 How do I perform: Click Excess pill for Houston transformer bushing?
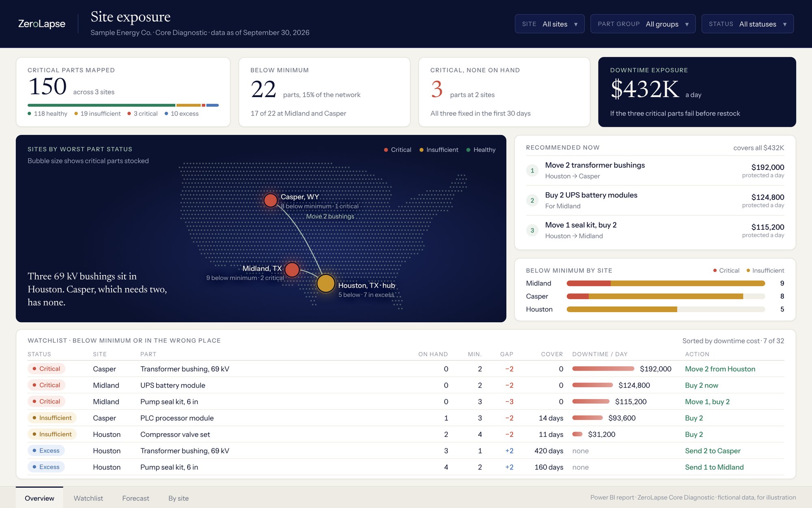pyautogui.click(x=46, y=450)
